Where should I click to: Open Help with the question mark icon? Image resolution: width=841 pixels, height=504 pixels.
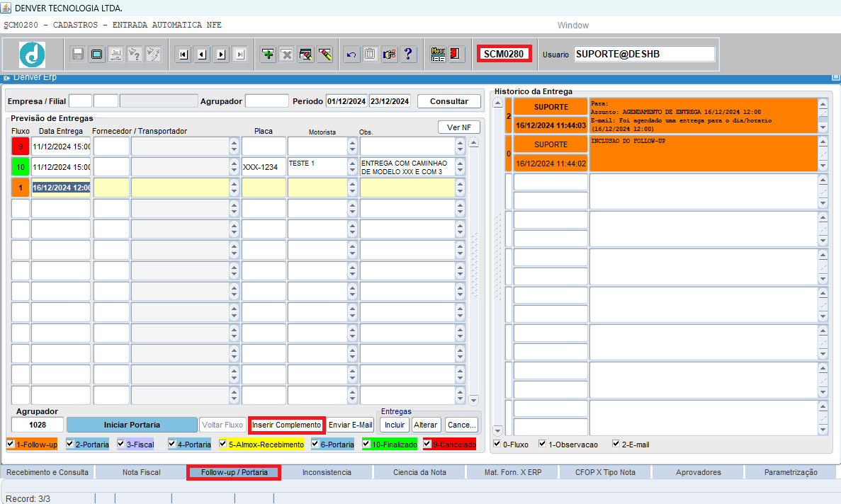(408, 54)
